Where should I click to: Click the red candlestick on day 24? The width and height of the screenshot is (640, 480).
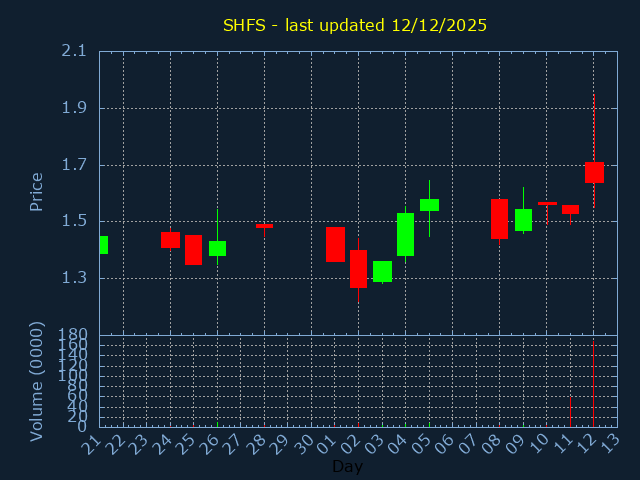click(x=170, y=240)
